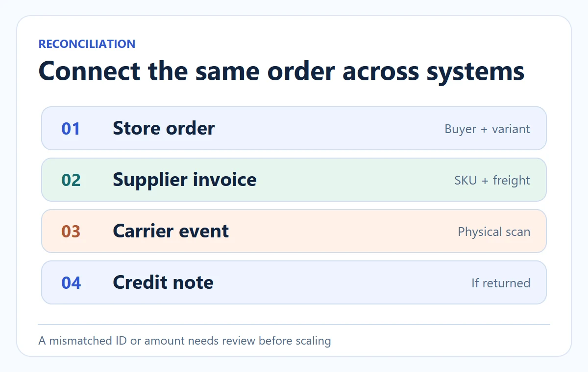Click the footer note about mismatched ID
Screen dimensions: 588x372
(185, 341)
